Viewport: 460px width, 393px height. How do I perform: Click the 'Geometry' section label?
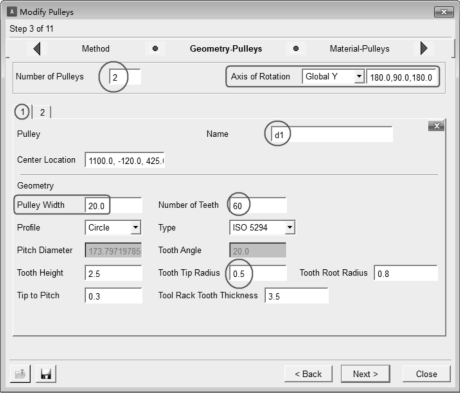coord(35,186)
